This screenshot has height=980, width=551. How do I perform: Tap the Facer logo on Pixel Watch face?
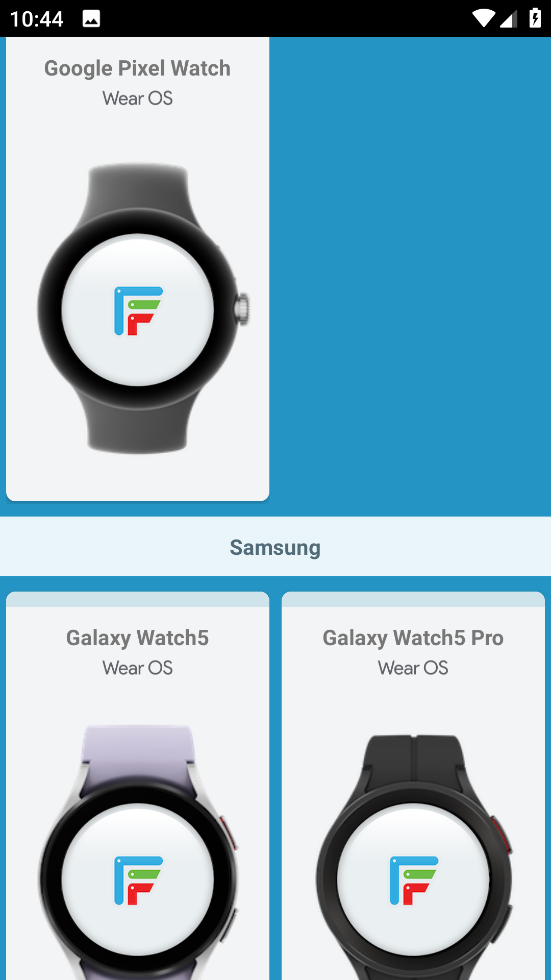[x=138, y=311]
